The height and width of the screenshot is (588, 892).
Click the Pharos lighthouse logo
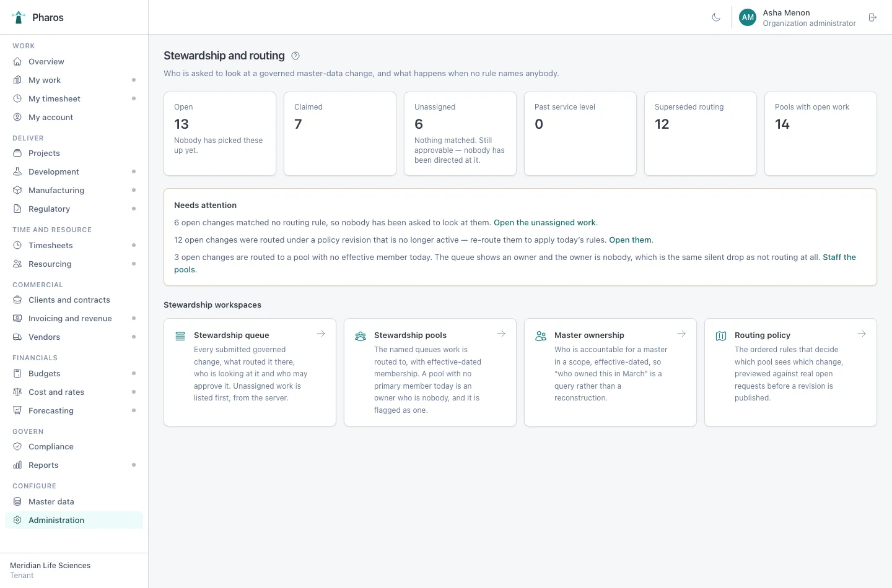(x=19, y=17)
